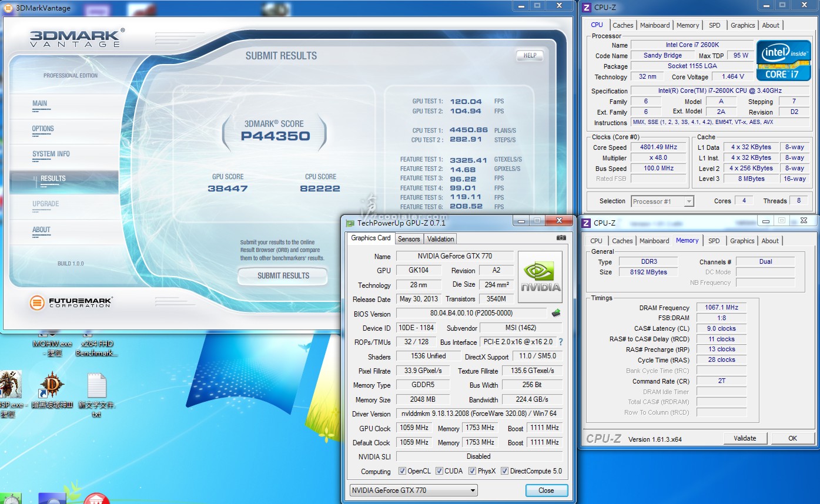Switch to the Validation tab in GPU-Z
The height and width of the screenshot is (504, 820).
tap(440, 238)
